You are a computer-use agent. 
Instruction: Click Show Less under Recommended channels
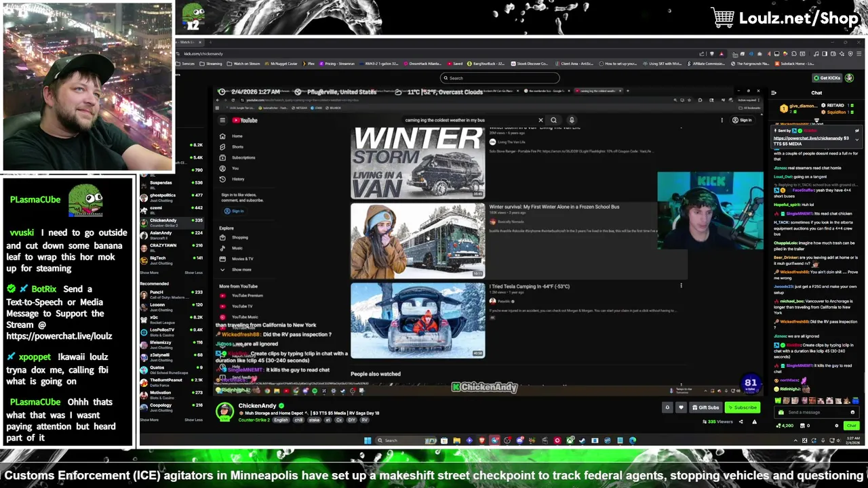point(193,420)
